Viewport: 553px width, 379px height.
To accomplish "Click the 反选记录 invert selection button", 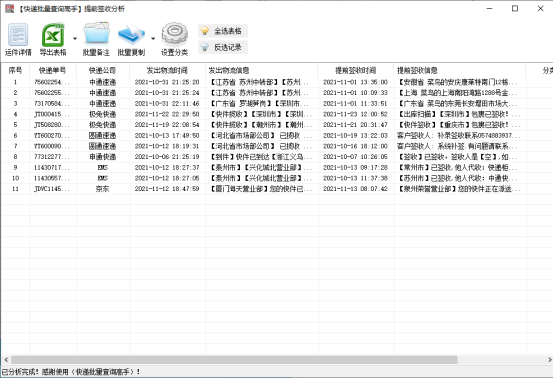I will [223, 47].
